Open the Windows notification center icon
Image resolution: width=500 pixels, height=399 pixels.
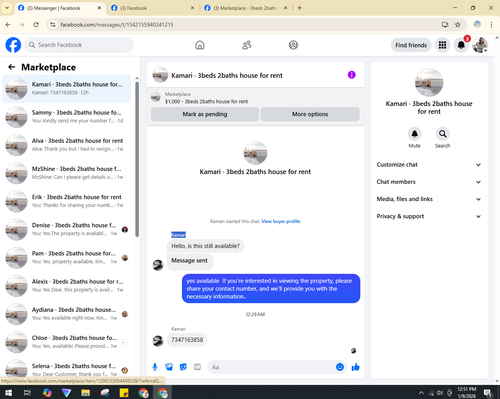tap(489, 393)
